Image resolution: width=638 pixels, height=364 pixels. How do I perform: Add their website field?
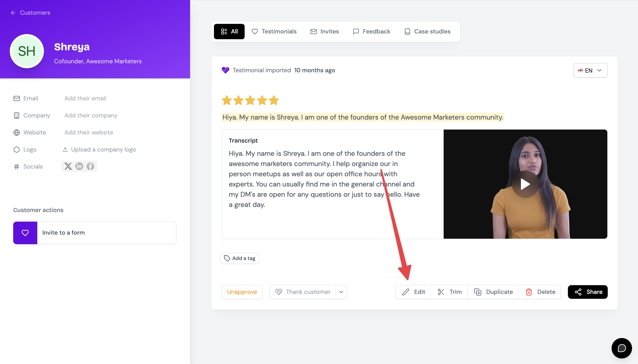(x=89, y=133)
